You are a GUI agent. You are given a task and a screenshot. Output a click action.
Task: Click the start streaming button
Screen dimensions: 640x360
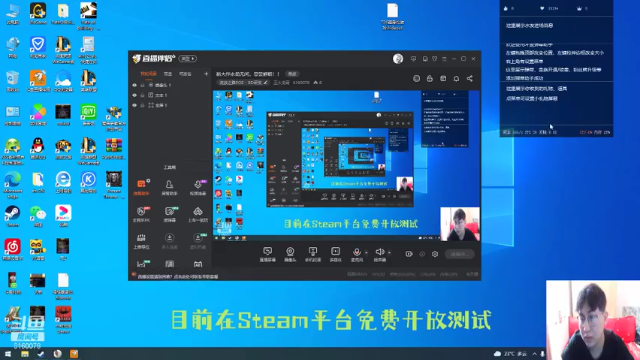point(460,254)
